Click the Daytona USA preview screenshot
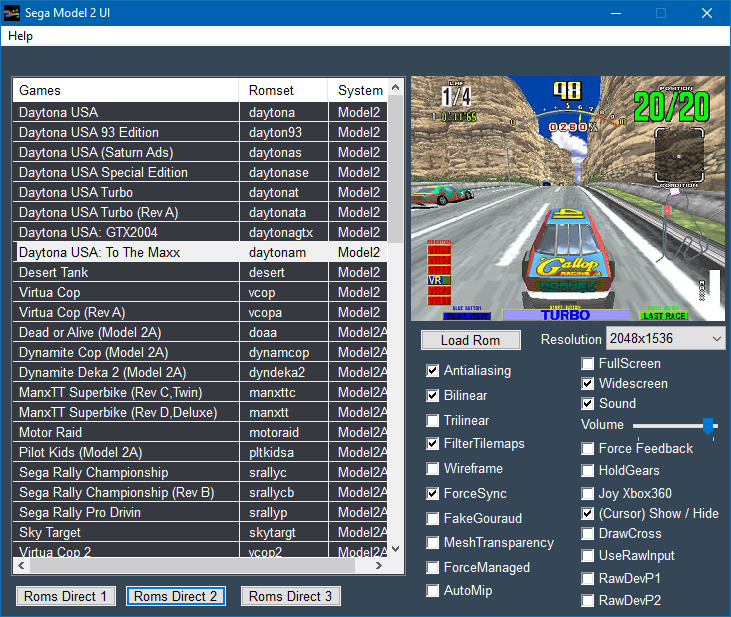Image resolution: width=731 pixels, height=617 pixels. pyautogui.click(x=568, y=198)
